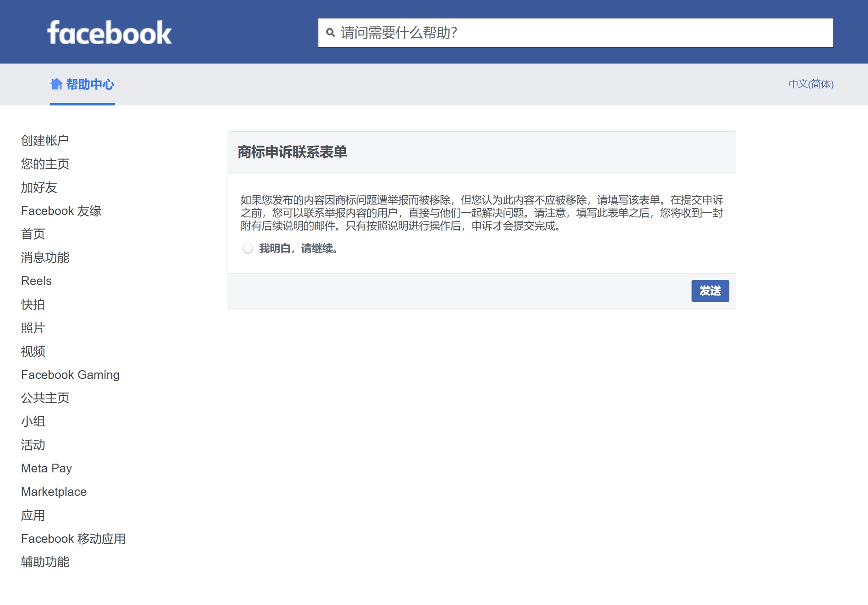Open Meta Pay help topic

47,468
